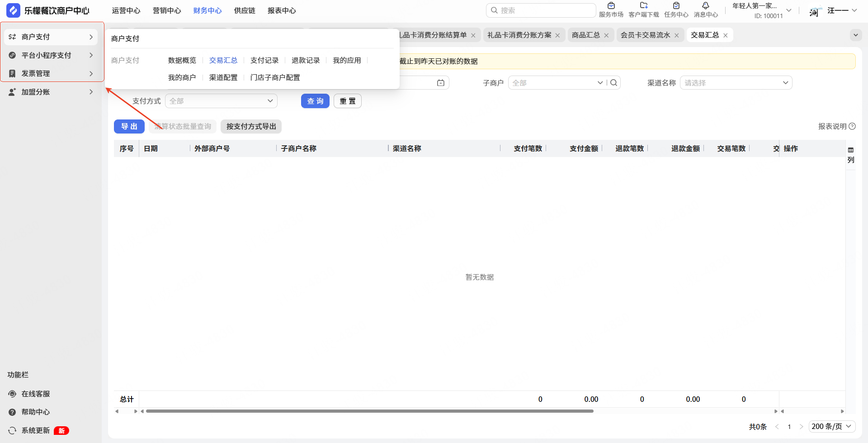Click the 客户端下载 download icon
This screenshot has width=868, height=443.
[x=643, y=6]
